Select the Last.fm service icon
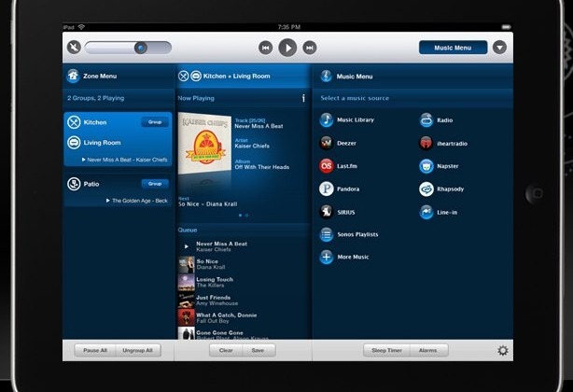Viewport: 573px width, 392px height. (x=327, y=166)
